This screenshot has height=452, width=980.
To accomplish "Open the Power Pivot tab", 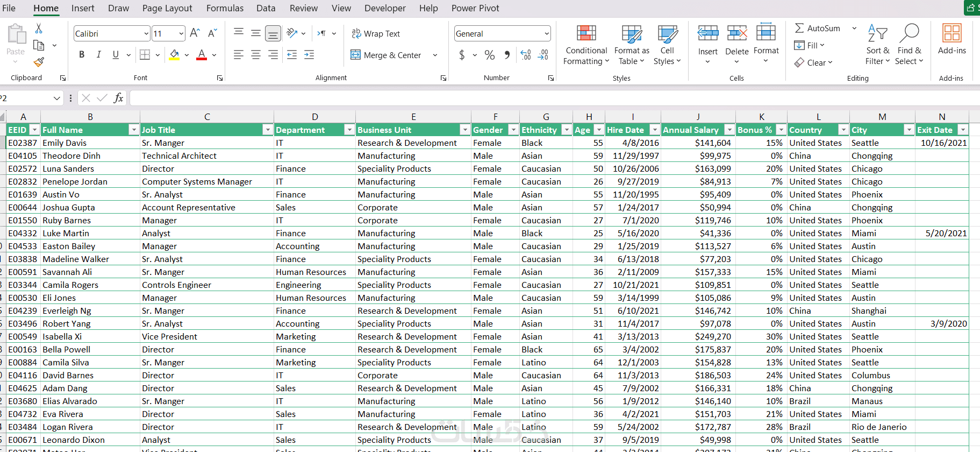I will [475, 8].
